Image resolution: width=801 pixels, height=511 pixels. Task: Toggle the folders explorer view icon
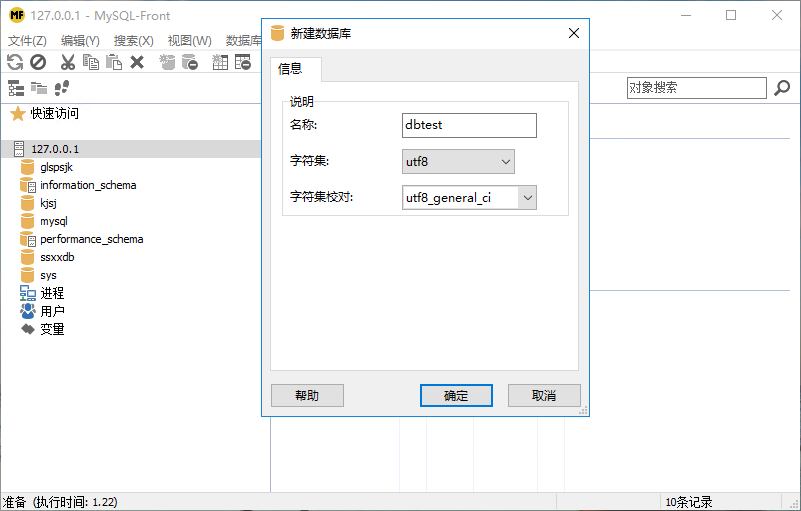click(x=39, y=88)
